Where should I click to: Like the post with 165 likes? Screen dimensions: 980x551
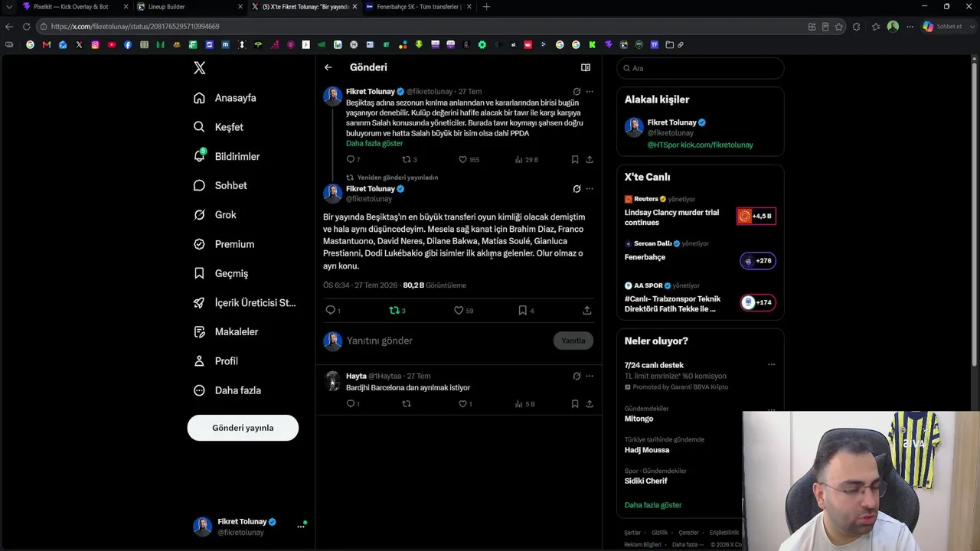(462, 159)
